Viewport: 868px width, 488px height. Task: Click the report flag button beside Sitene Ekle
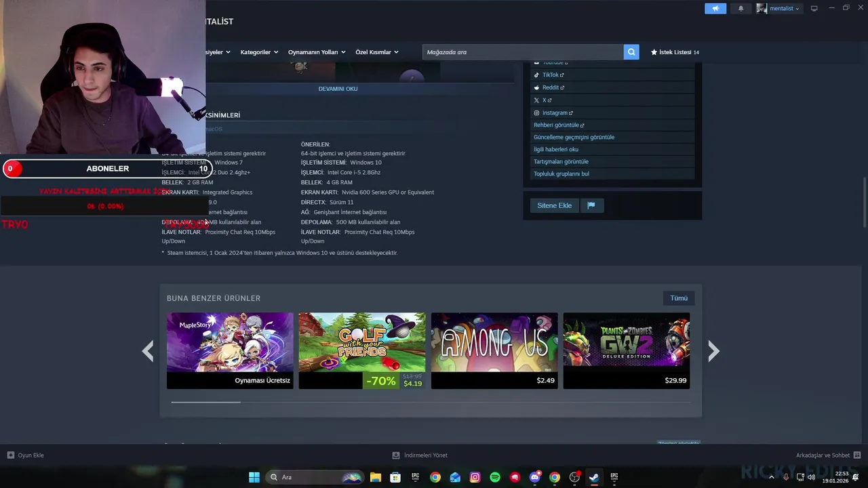click(x=591, y=205)
